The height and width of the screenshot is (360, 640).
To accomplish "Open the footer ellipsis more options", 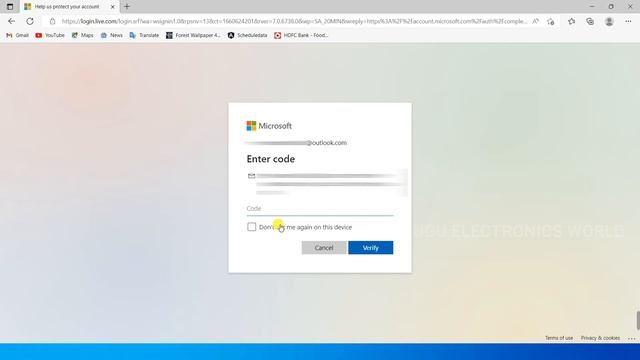I will click(x=632, y=338).
